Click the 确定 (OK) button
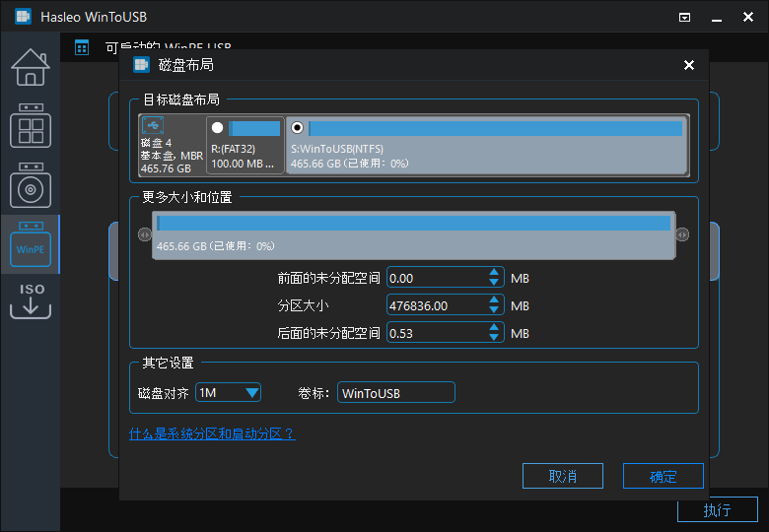 [x=664, y=476]
